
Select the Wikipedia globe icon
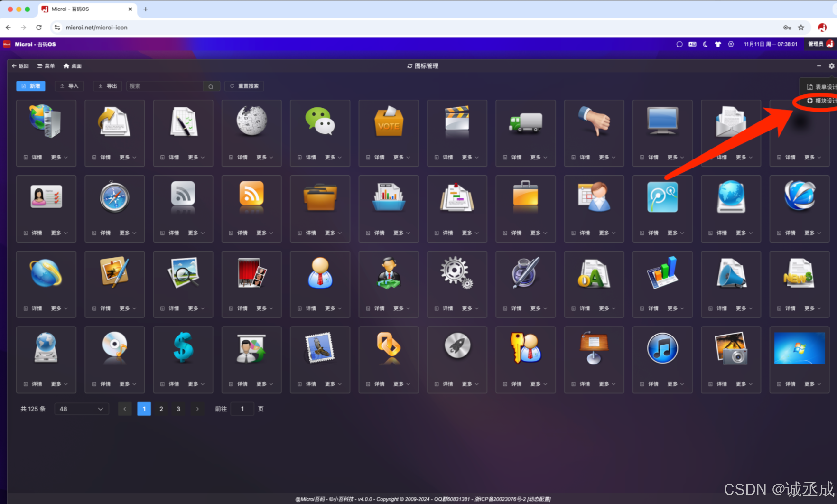coord(251,121)
